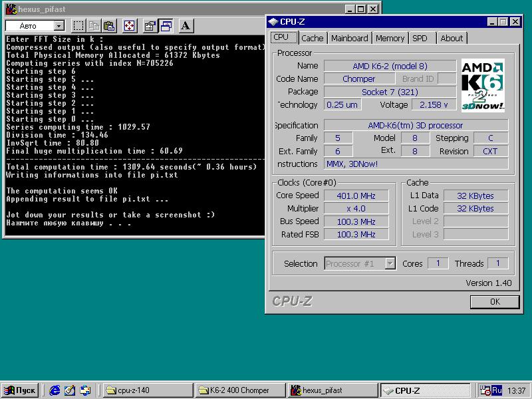Viewport: 532px width, 399px height.
Task: Click the Paste icon in console toolbar
Action: click(109, 26)
